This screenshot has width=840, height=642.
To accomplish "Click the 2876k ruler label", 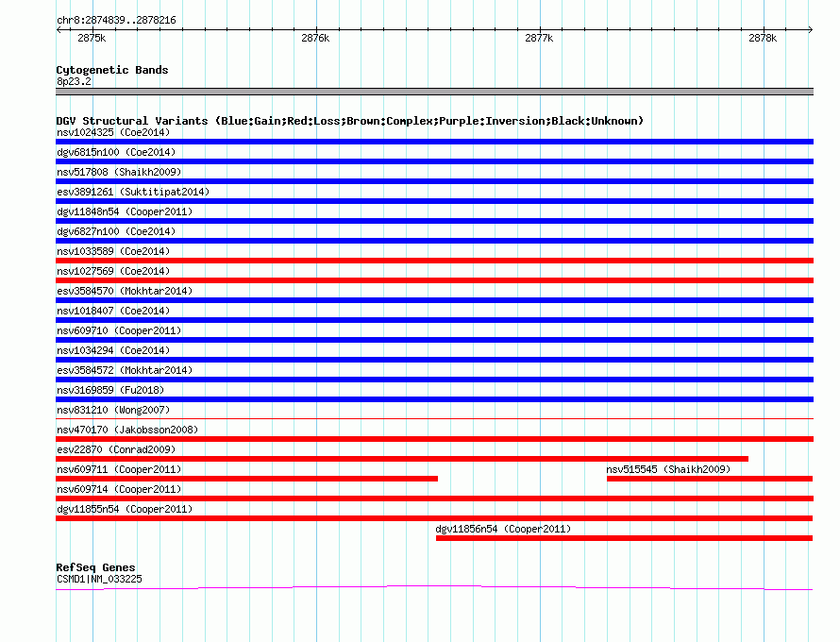I will (315, 38).
